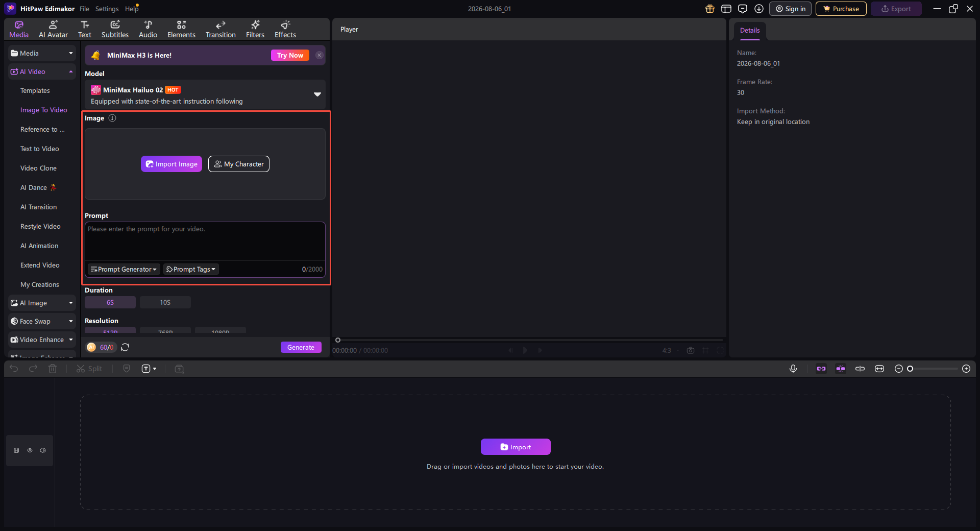The height and width of the screenshot is (531, 980).
Task: Collapse the AI Video section
Action: point(42,71)
